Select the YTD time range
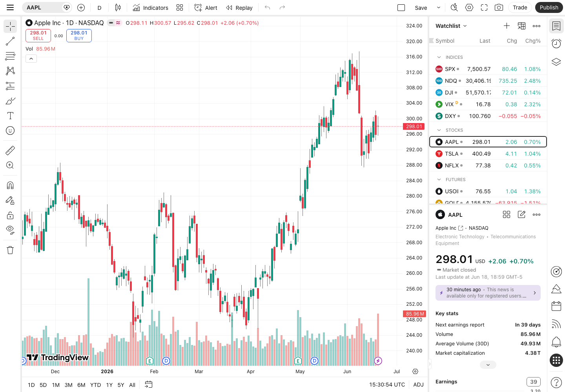The width and height of the screenshot is (565, 392). 95,385
